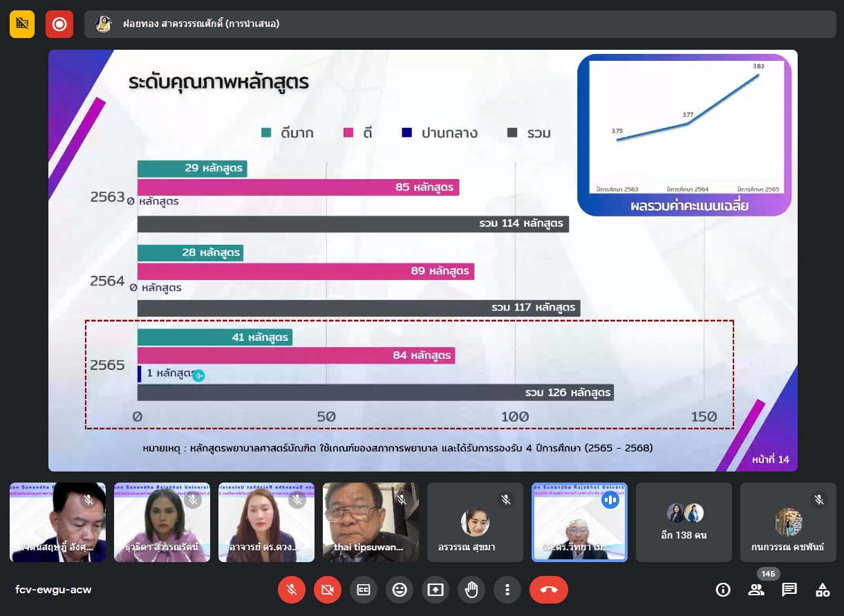This screenshot has height=616, width=844.
Task: Toggle closed captions button
Action: pos(364,590)
